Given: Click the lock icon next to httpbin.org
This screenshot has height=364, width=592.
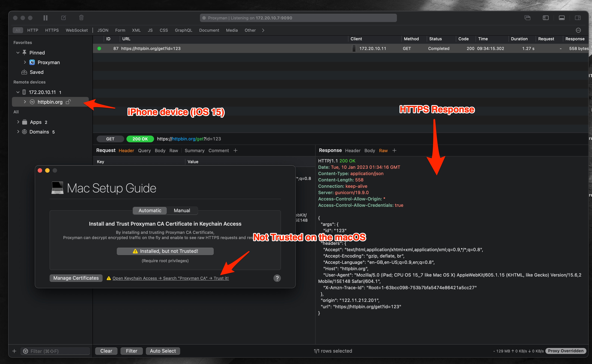Looking at the screenshot, I should click(x=68, y=102).
